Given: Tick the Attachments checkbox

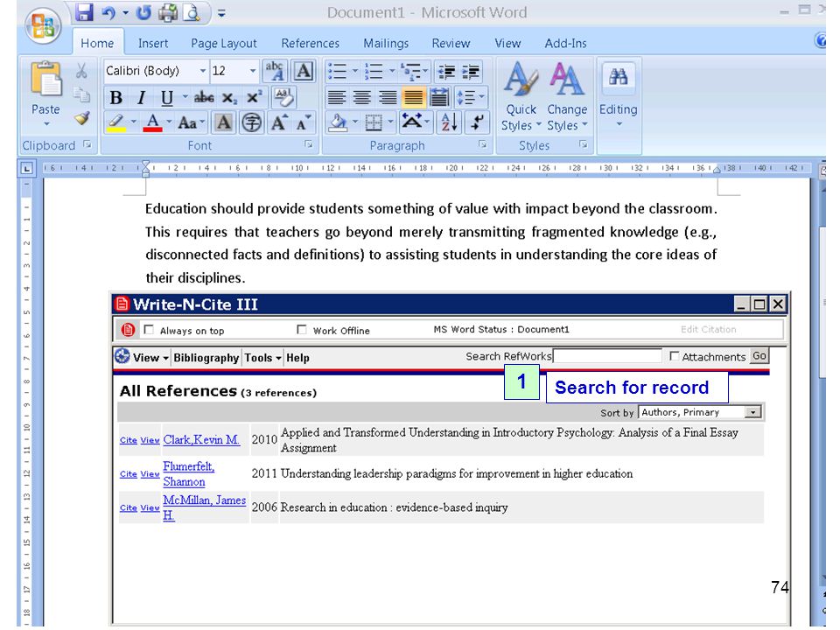Looking at the screenshot, I should click(675, 356).
